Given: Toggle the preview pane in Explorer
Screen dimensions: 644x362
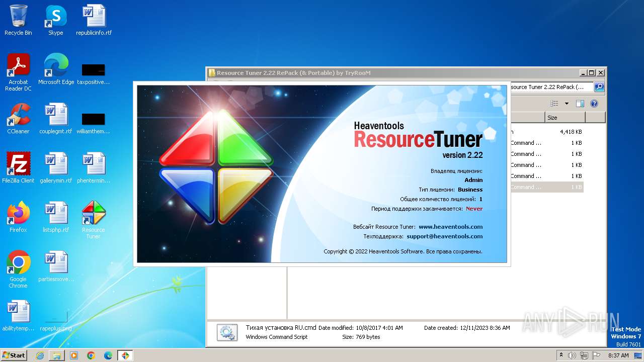Looking at the screenshot, I should (580, 104).
